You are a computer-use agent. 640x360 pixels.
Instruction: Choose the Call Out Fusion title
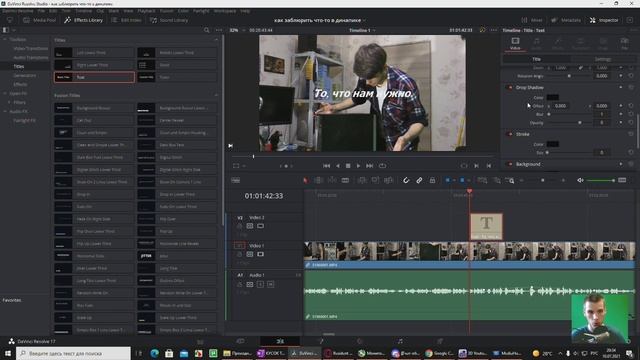pos(94,120)
